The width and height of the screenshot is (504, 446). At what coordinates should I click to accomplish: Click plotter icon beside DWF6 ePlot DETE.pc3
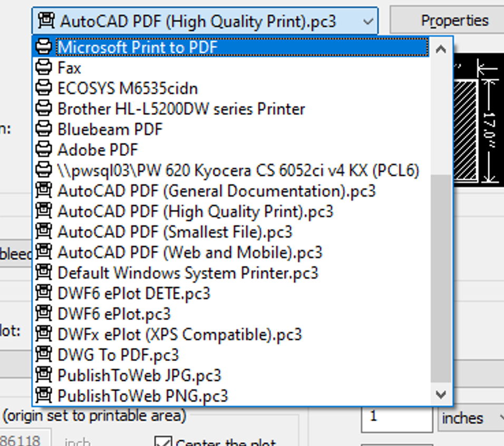[44, 293]
